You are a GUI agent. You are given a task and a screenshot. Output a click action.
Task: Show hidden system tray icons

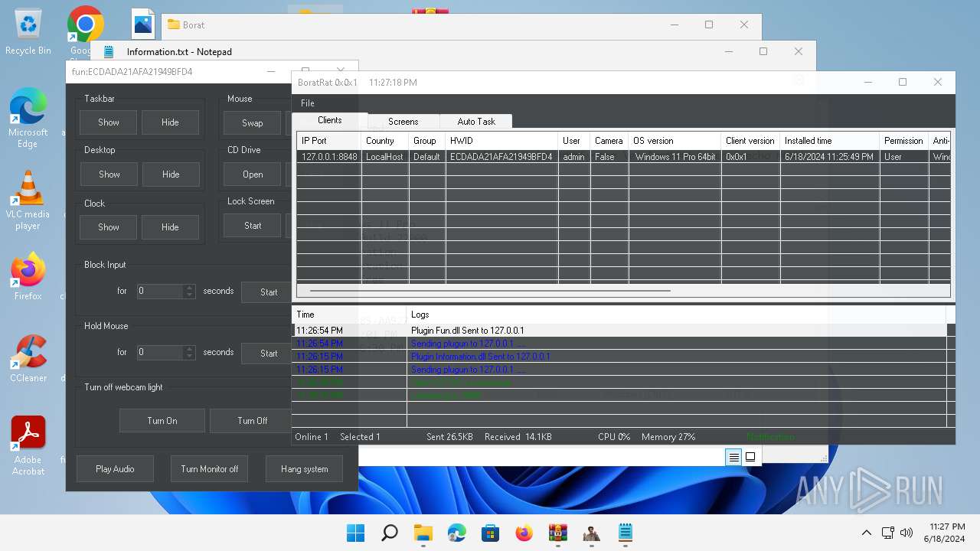(x=867, y=533)
